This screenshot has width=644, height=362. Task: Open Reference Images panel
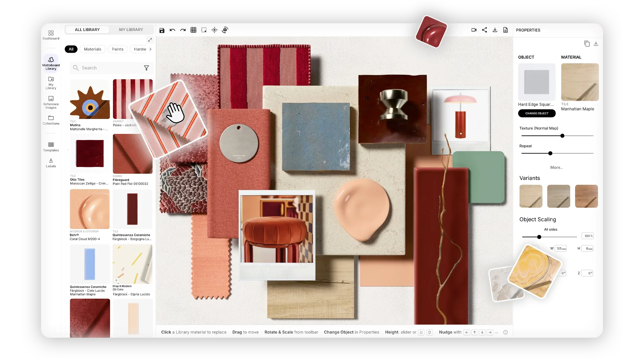51,102
